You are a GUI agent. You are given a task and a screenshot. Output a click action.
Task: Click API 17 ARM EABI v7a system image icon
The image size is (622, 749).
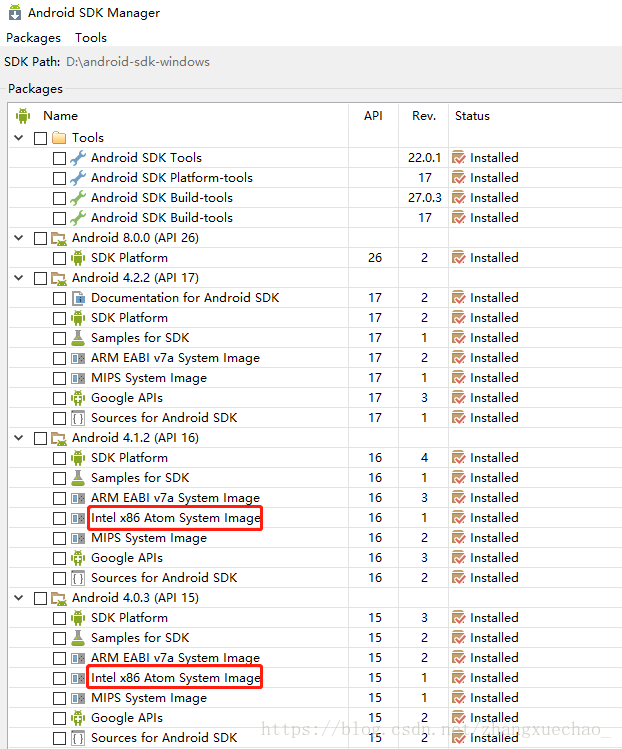click(x=78, y=359)
